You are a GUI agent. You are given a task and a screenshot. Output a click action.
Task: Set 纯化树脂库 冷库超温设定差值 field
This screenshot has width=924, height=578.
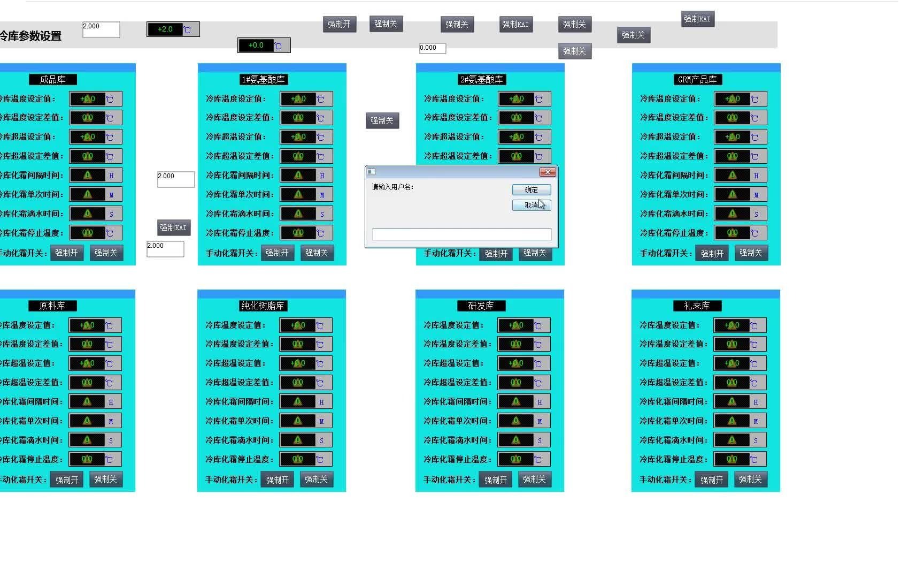[x=306, y=383]
